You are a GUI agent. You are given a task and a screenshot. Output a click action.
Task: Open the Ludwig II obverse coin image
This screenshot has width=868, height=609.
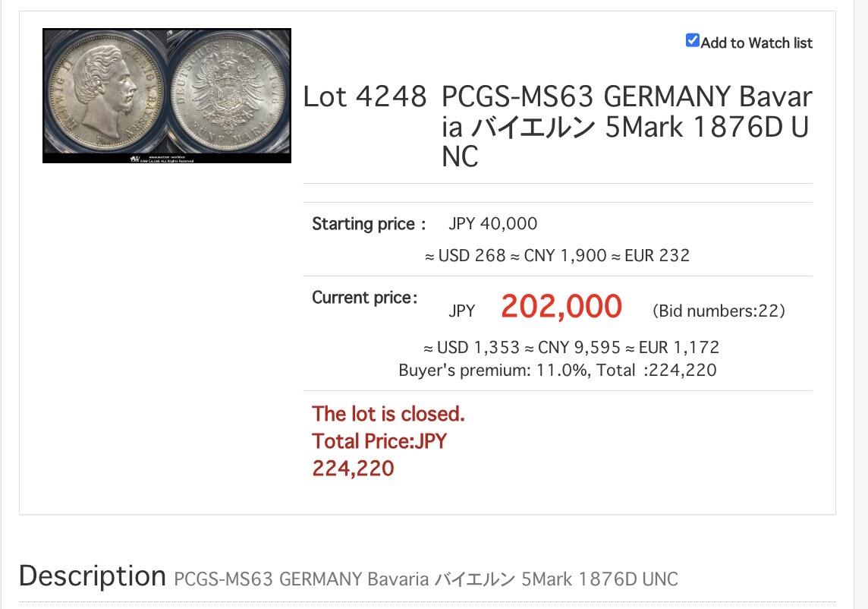(x=105, y=93)
